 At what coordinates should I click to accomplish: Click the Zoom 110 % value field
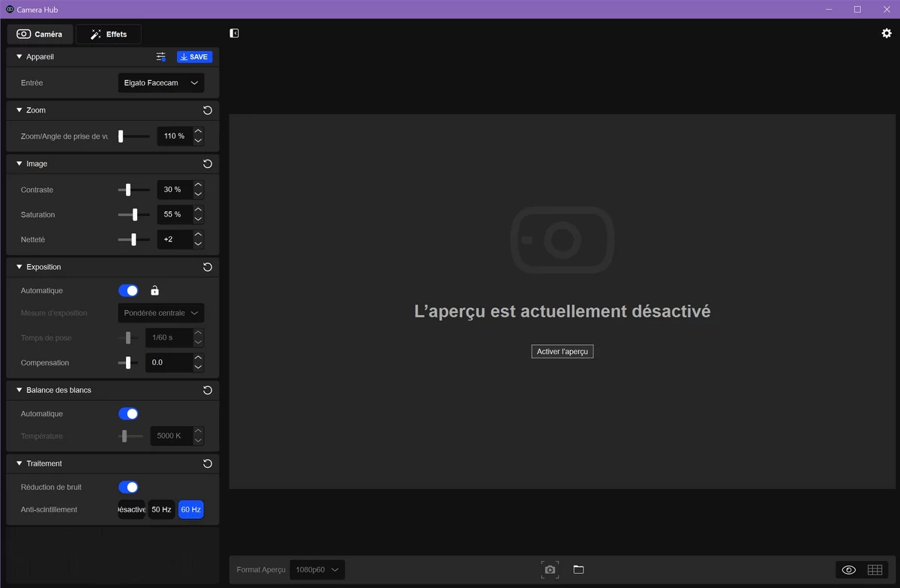click(x=175, y=136)
